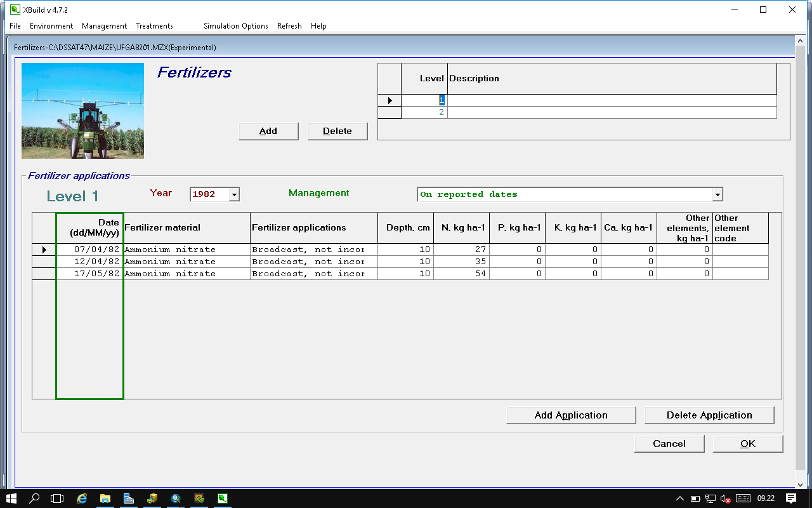The image size is (812, 508).
Task: Click the muted speaker volume icon
Action: tap(726, 498)
